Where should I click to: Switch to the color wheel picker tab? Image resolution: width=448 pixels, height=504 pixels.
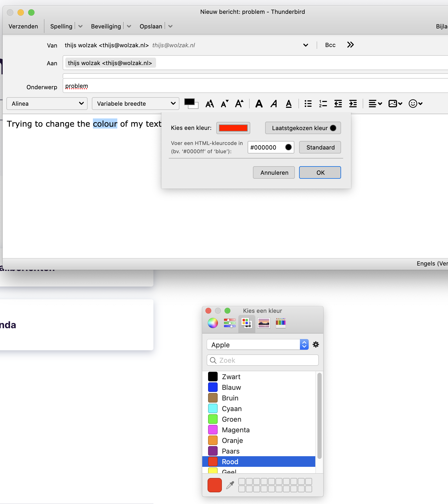click(213, 323)
